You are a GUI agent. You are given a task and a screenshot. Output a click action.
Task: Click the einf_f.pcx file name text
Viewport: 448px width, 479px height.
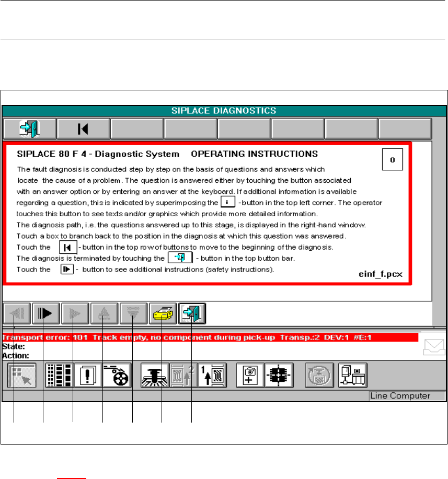[381, 274]
